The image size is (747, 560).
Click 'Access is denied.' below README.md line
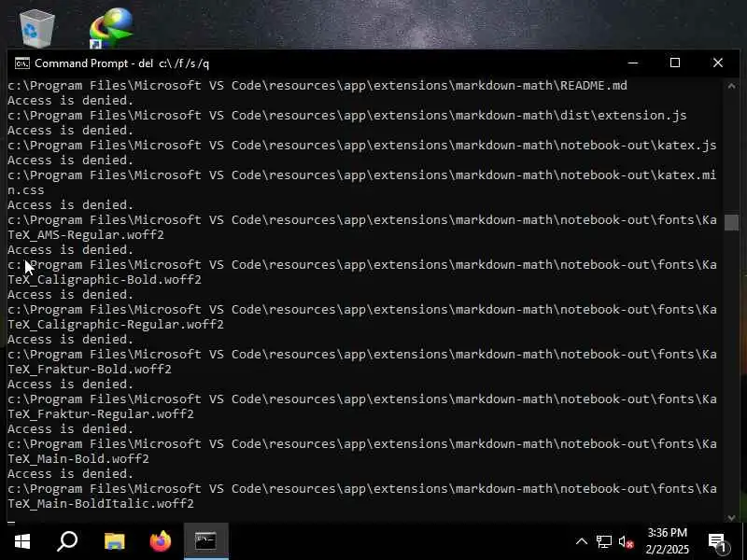point(71,101)
